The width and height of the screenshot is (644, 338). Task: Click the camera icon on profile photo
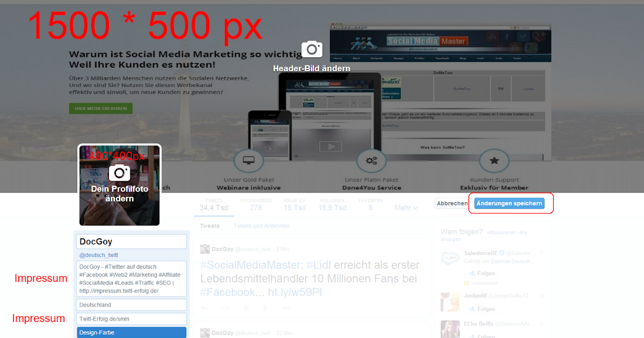[119, 173]
